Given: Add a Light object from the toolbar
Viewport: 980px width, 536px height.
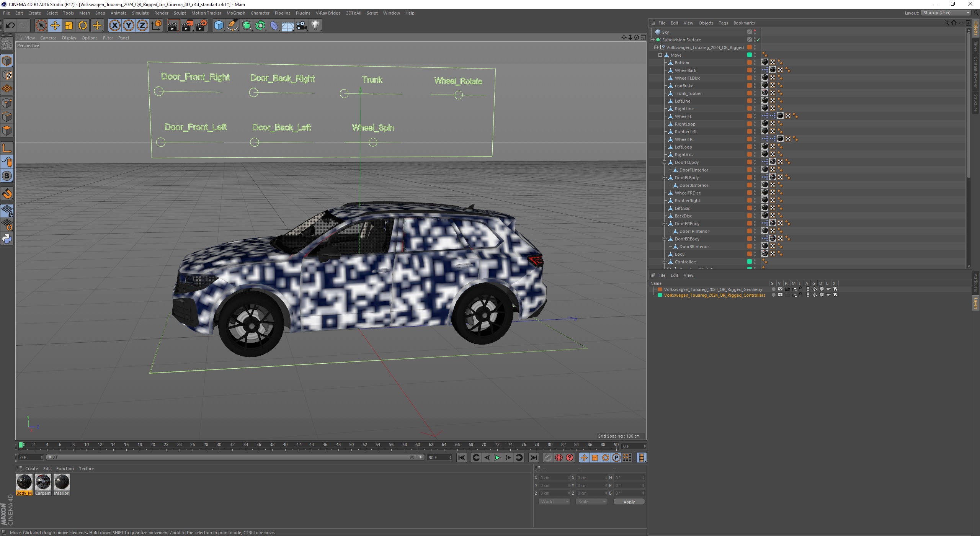Looking at the screenshot, I should tap(315, 26).
